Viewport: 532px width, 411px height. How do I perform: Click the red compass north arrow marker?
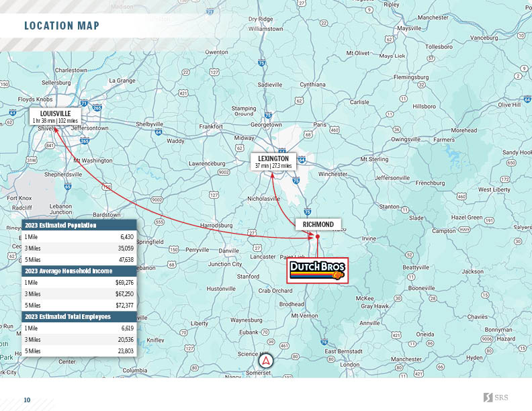(x=265, y=361)
